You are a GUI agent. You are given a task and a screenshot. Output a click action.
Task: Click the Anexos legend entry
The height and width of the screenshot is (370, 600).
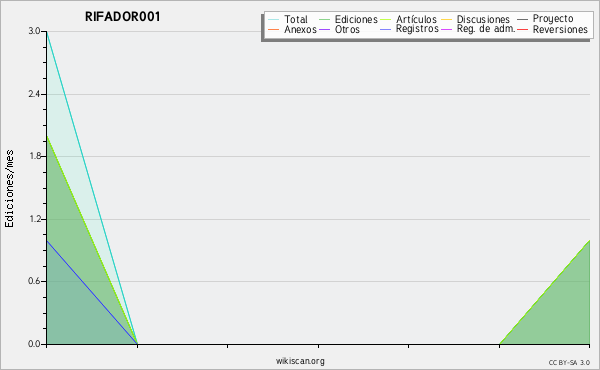click(x=292, y=29)
